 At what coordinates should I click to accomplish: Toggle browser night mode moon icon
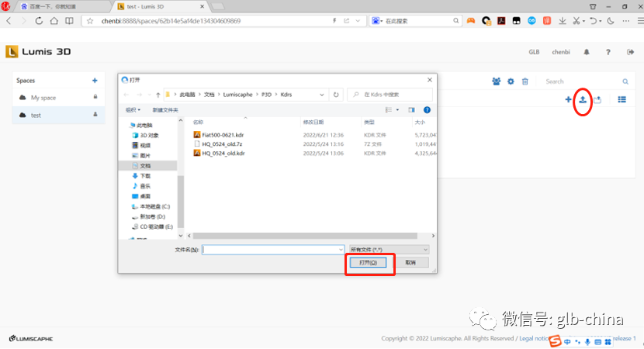click(611, 20)
